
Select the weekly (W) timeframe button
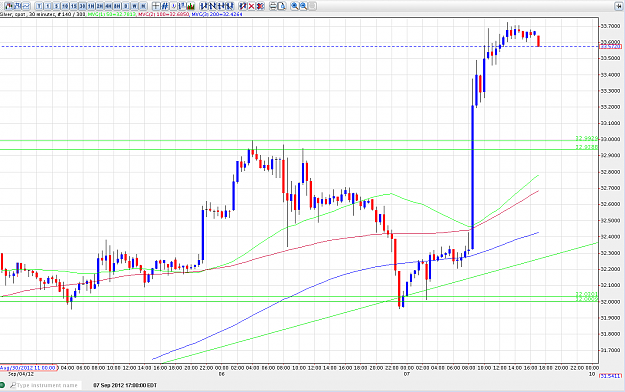pyautogui.click(x=134, y=6)
